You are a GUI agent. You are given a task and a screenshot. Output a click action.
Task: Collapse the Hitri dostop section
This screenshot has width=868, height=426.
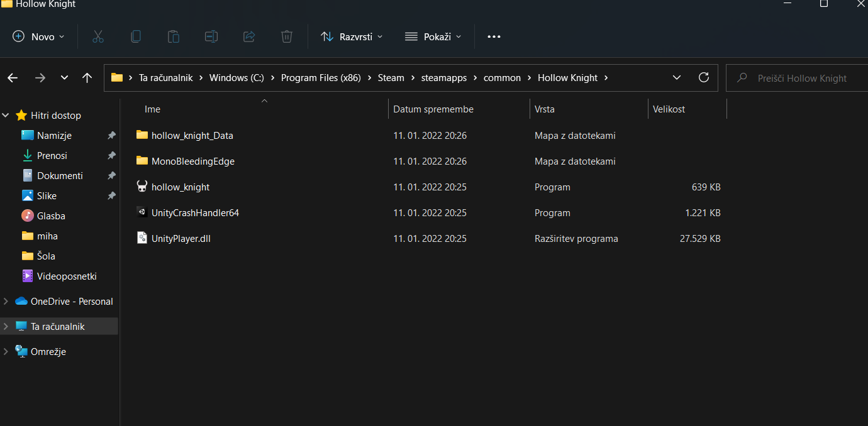(6, 116)
